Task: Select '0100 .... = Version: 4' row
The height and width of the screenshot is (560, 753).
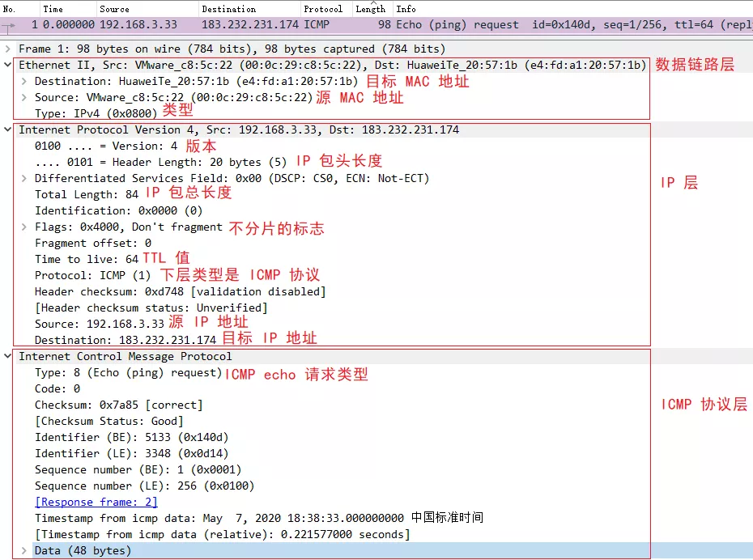Action: click(105, 146)
